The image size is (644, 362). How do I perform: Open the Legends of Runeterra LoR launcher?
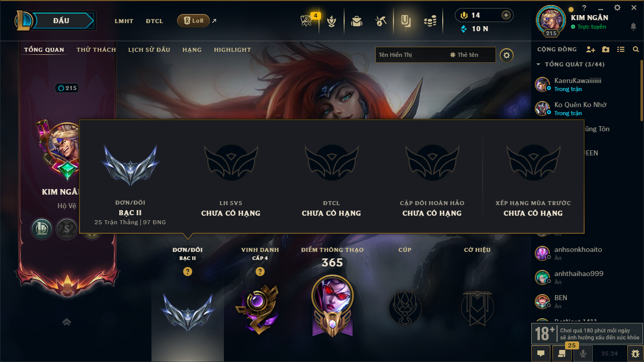click(x=193, y=21)
